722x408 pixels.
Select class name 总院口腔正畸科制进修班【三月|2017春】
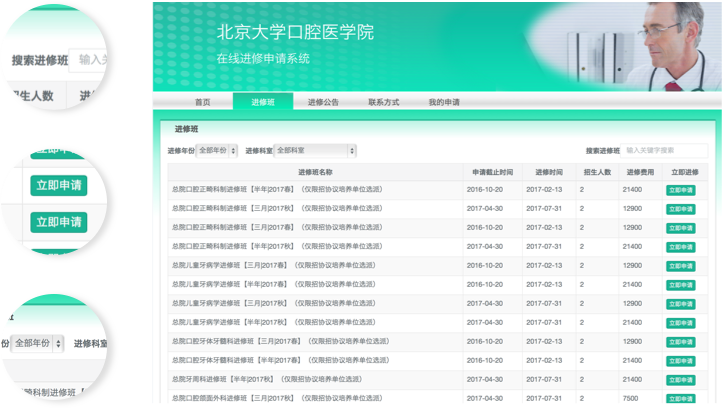click(277, 227)
